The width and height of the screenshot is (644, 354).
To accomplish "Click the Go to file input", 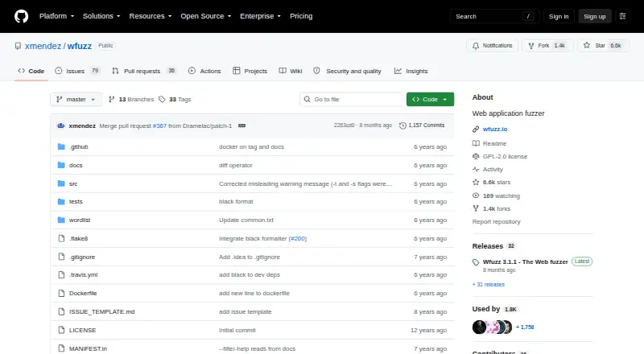I will click(352, 100).
